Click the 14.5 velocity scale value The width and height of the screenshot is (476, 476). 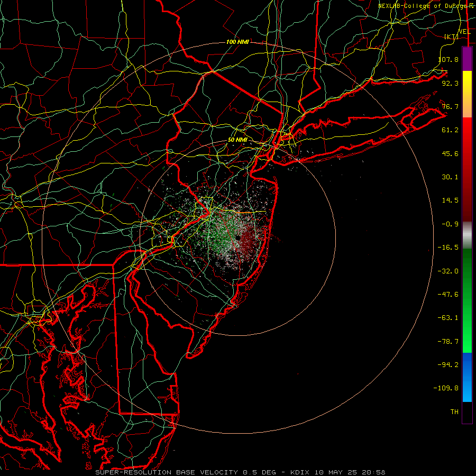point(450,200)
